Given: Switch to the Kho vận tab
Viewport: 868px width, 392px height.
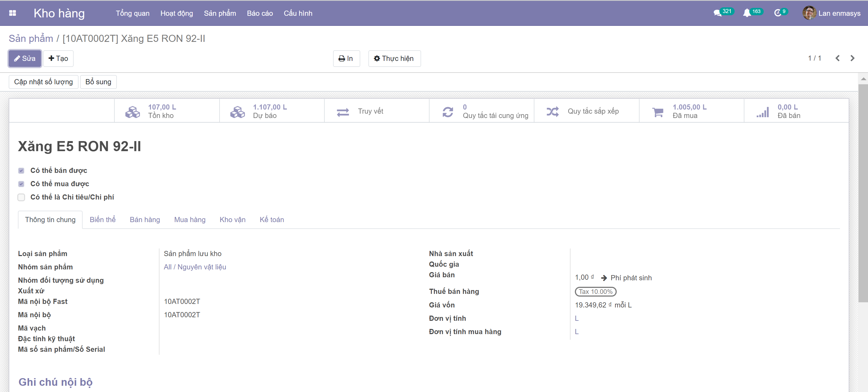Looking at the screenshot, I should pos(232,220).
